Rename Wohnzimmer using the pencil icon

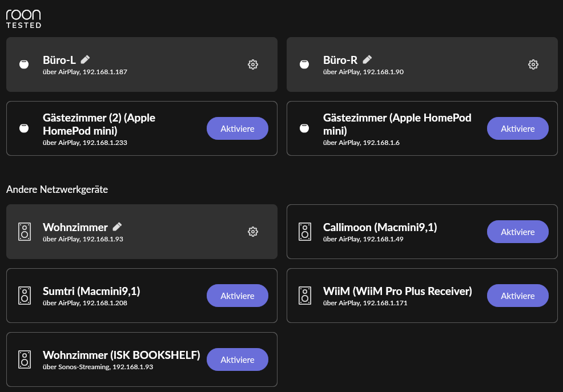tap(117, 227)
